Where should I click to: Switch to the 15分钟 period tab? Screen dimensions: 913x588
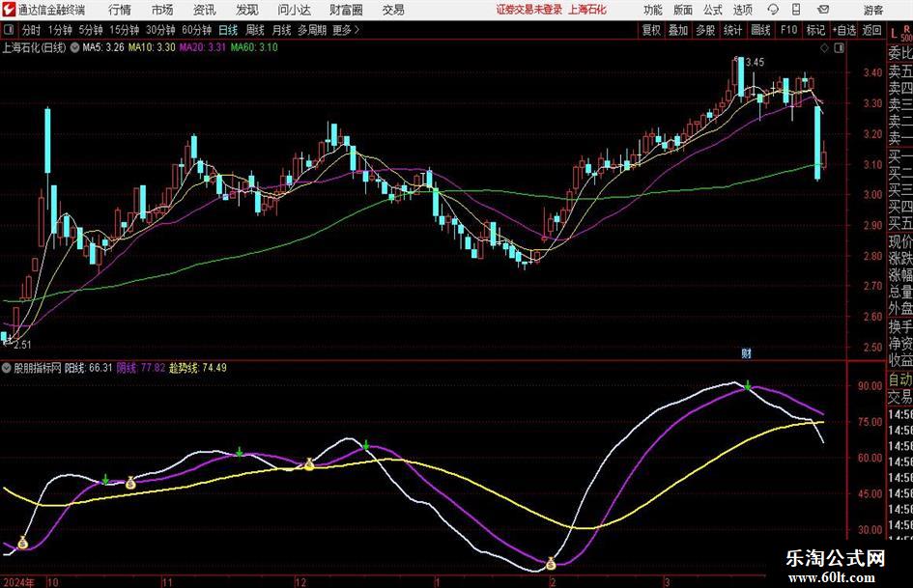pos(124,30)
